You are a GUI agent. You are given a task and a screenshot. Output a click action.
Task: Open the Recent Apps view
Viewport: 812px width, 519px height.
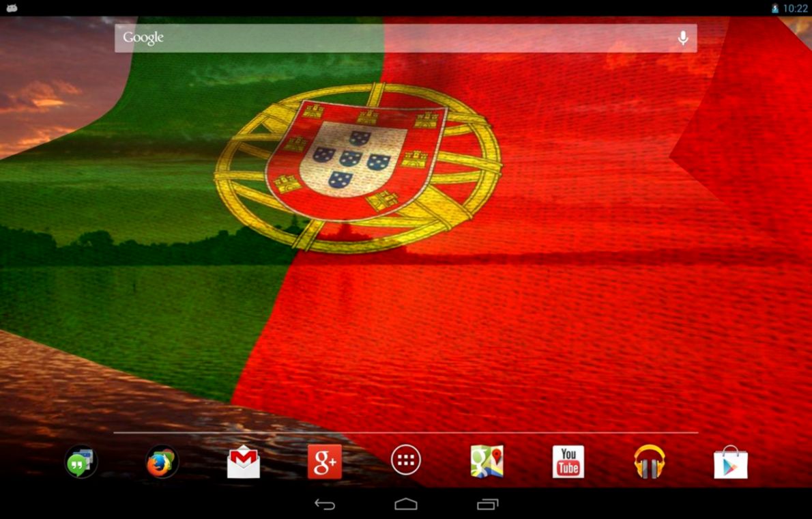point(488,505)
